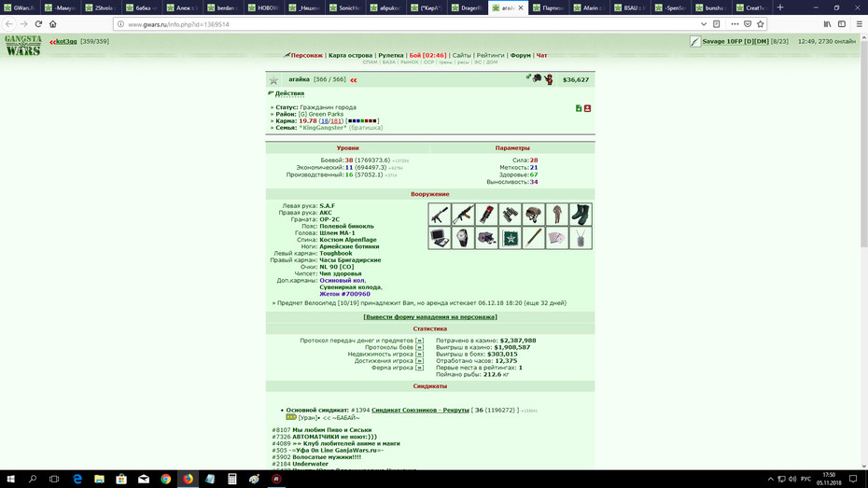Open Рулетка menu item

[x=391, y=55]
